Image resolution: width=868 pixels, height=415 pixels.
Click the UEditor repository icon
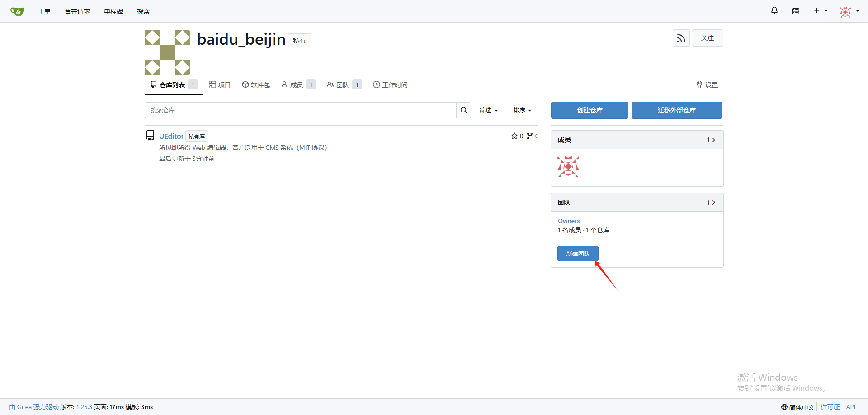(150, 135)
